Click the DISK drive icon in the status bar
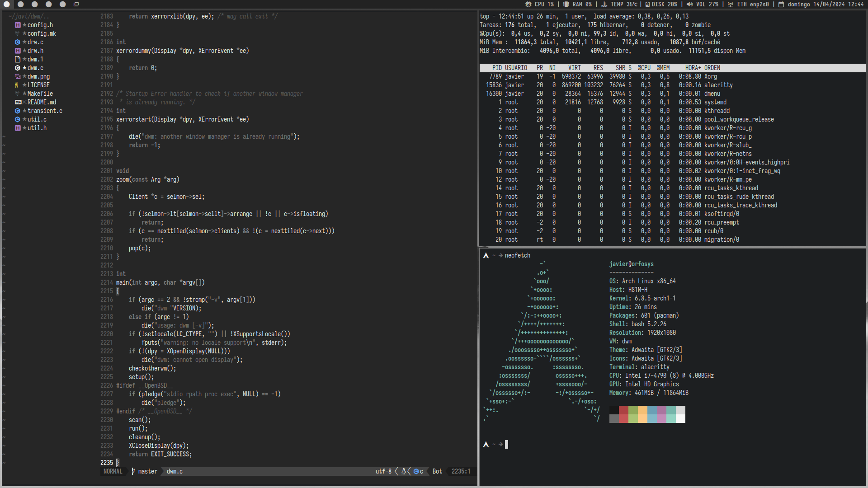This screenshot has height=488, width=868. [x=647, y=4]
